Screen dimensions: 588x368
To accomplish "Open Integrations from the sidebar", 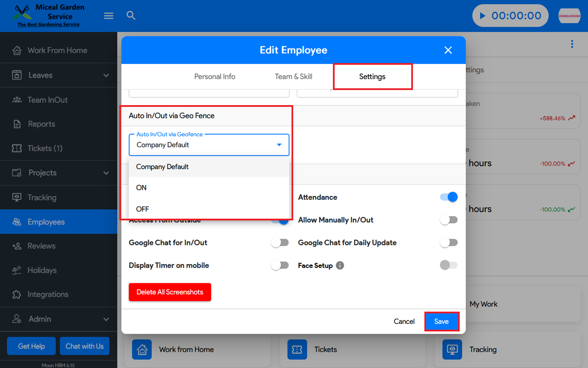I will tap(48, 294).
